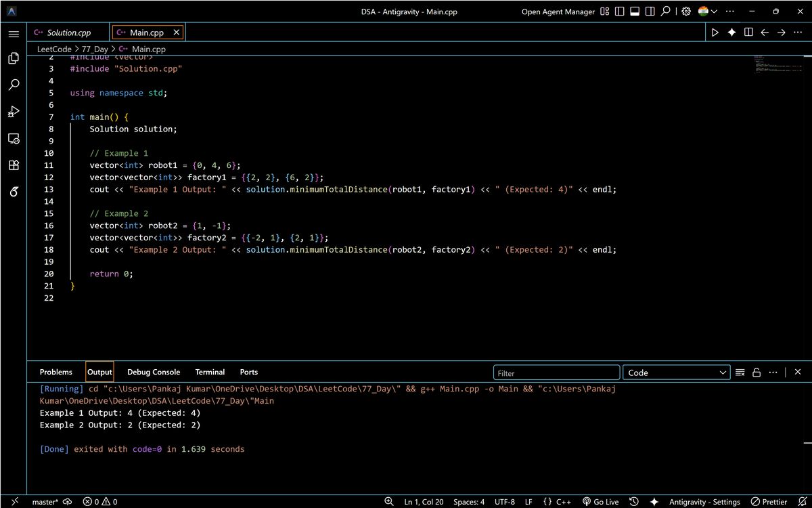Open title bar more actions ellipsis
The image size is (812, 508).
730,12
